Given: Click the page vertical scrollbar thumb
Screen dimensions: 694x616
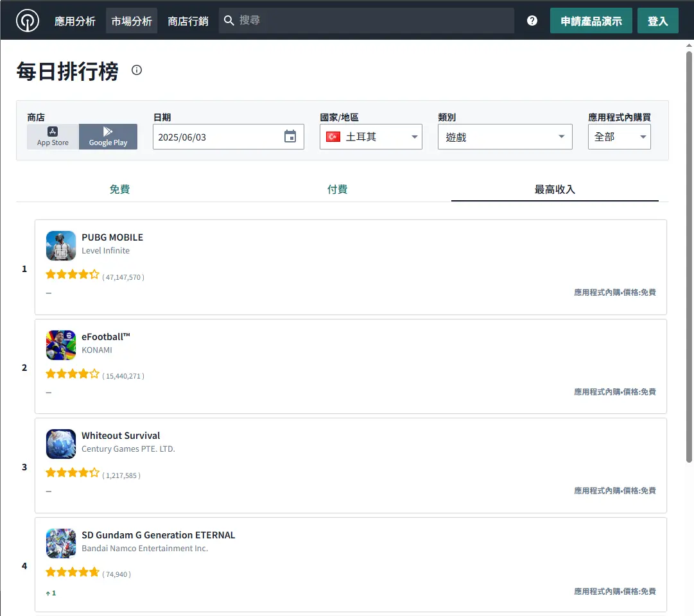Looking at the screenshot, I should (689, 257).
